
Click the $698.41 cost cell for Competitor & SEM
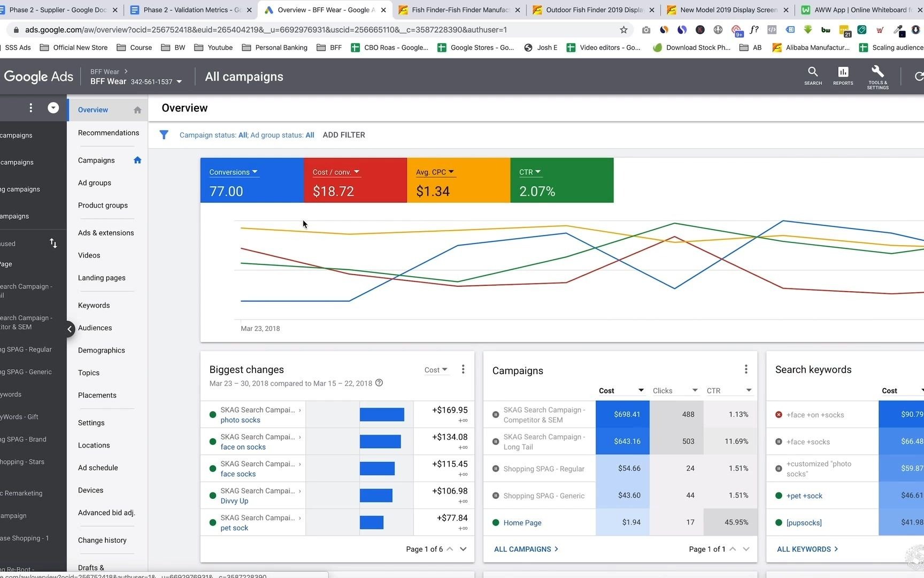(622, 414)
